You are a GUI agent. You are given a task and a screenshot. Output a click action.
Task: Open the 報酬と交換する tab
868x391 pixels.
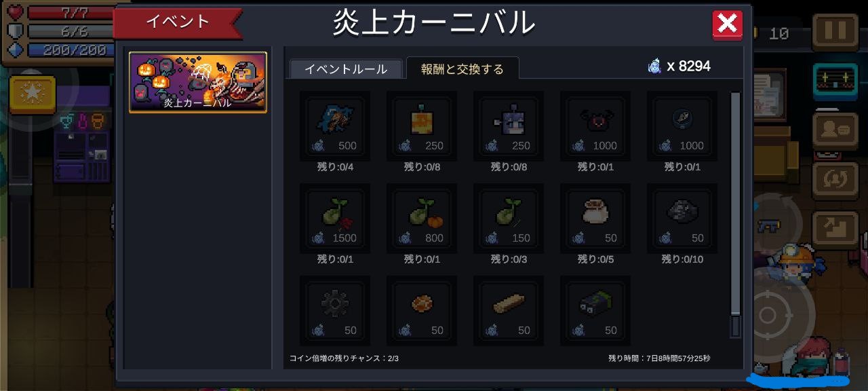[x=462, y=69]
